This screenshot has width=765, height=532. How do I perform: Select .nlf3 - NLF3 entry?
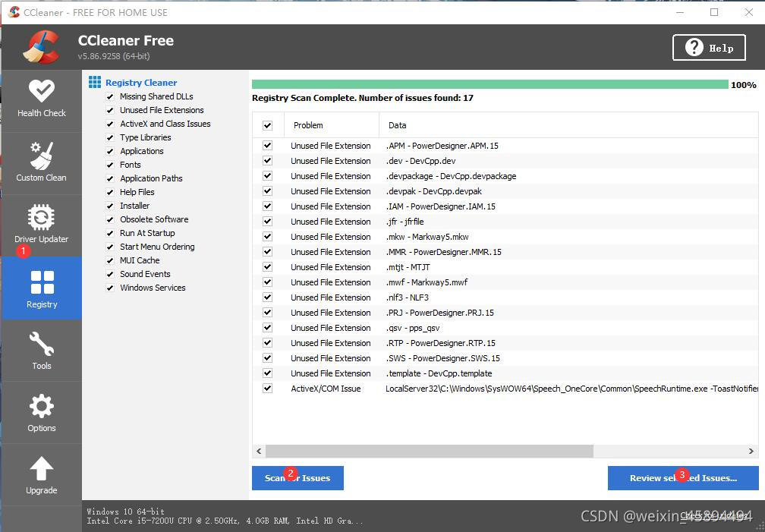point(408,297)
